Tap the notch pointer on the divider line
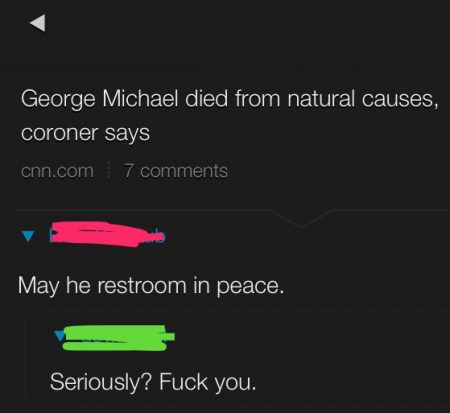Image resolution: width=450 pixels, height=413 pixels. point(301,219)
